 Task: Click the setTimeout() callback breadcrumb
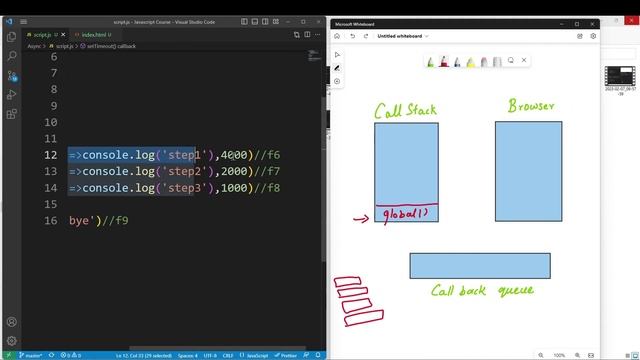click(x=108, y=46)
